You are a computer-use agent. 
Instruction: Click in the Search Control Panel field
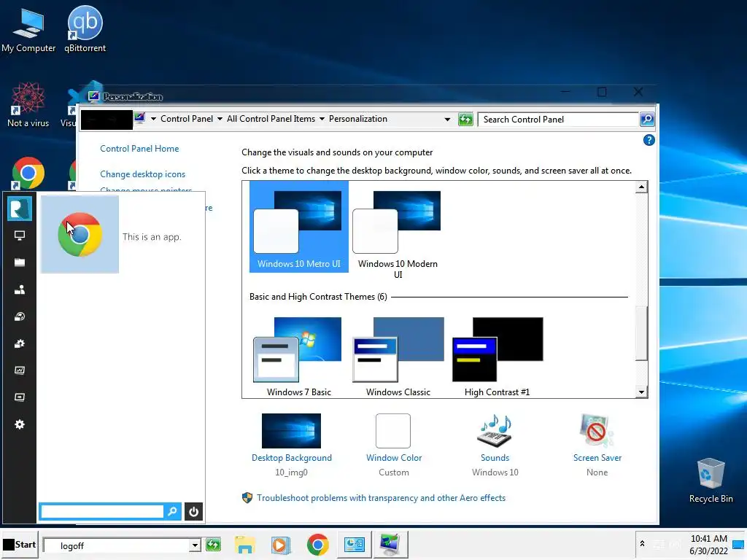click(x=559, y=120)
